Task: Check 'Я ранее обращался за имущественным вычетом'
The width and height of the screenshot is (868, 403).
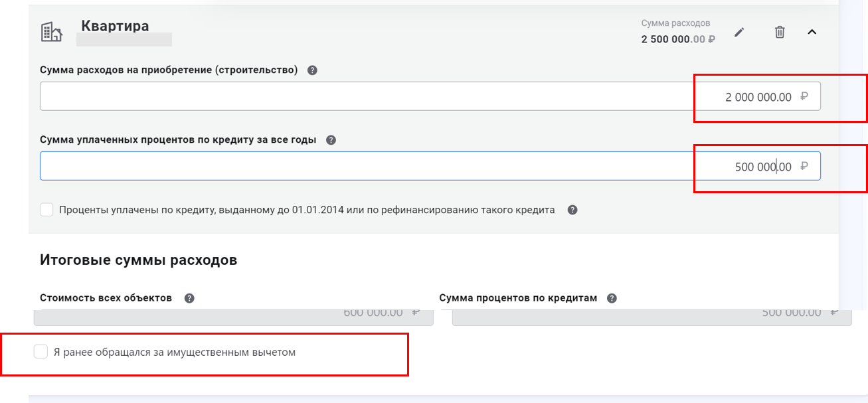Action: coord(41,352)
